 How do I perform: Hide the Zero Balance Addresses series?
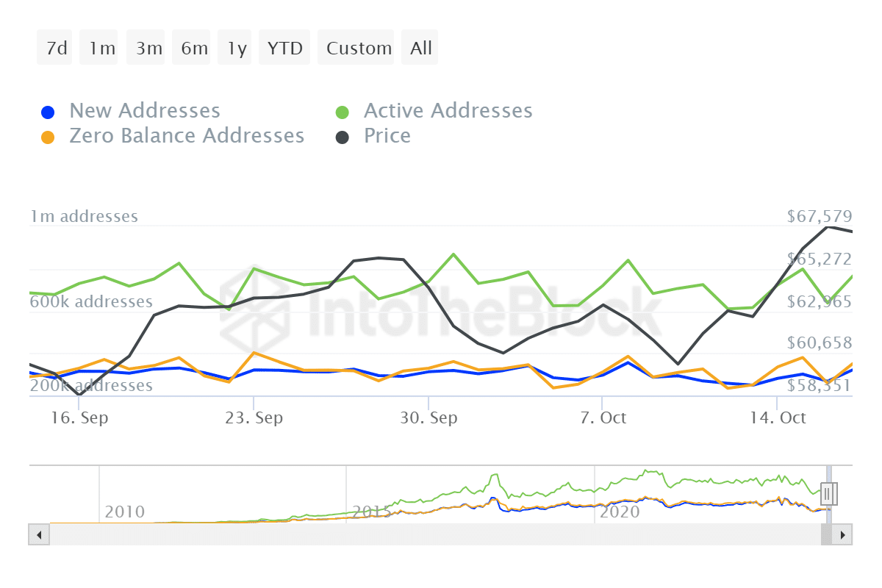(x=187, y=136)
